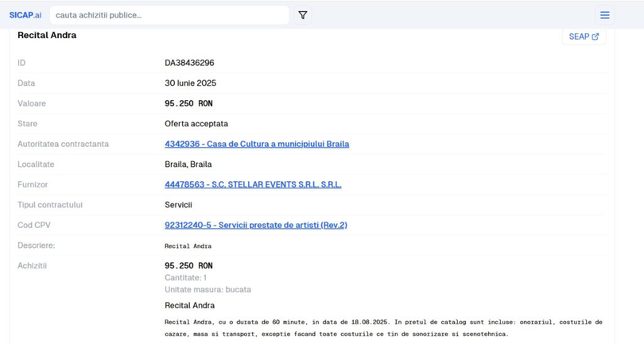Select the 'Recital Andra' page heading
The height and width of the screenshot is (344, 644).
47,35
